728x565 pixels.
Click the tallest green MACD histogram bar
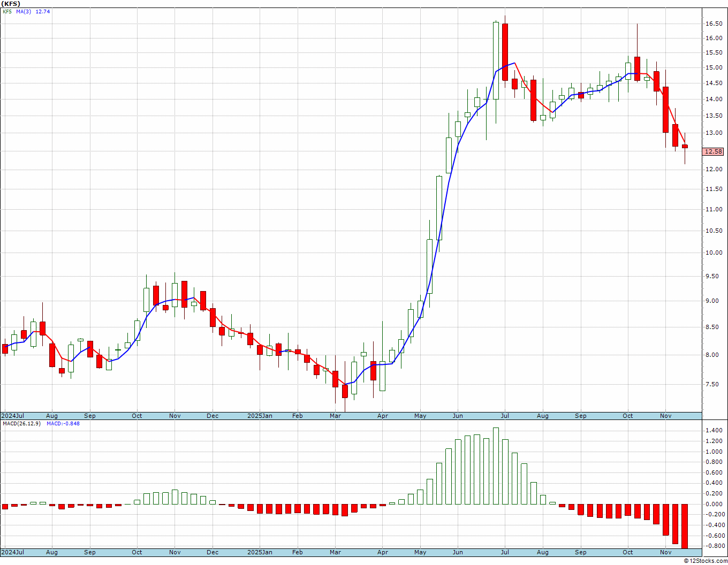(x=496, y=466)
